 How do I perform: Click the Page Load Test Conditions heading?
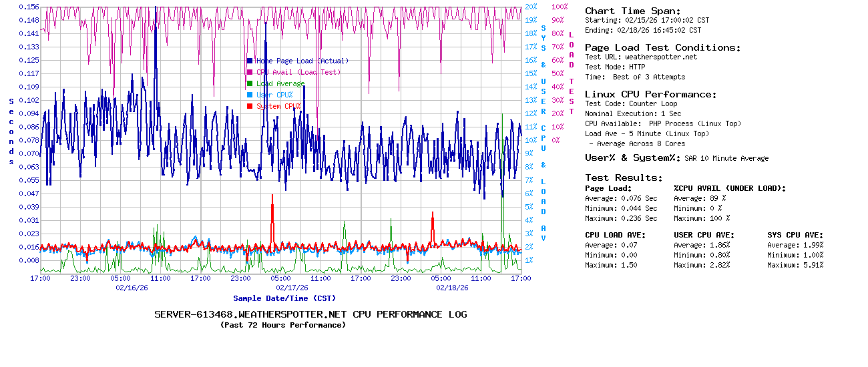click(x=662, y=47)
